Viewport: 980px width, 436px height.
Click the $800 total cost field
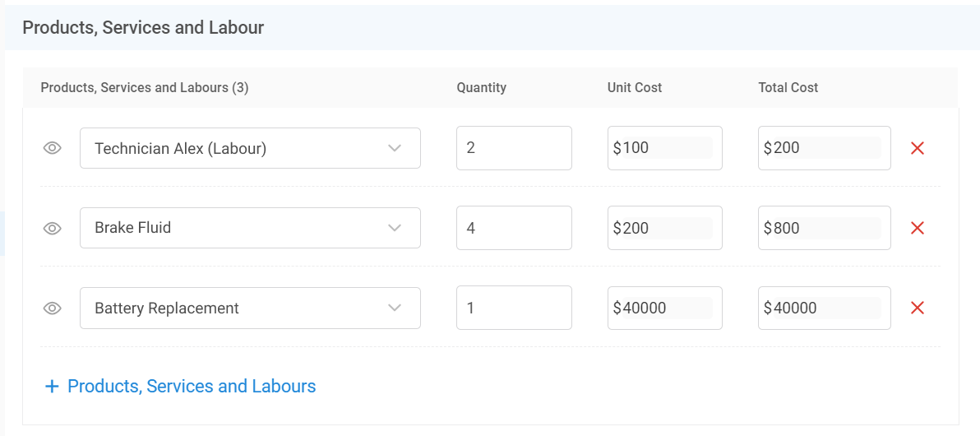(x=824, y=228)
